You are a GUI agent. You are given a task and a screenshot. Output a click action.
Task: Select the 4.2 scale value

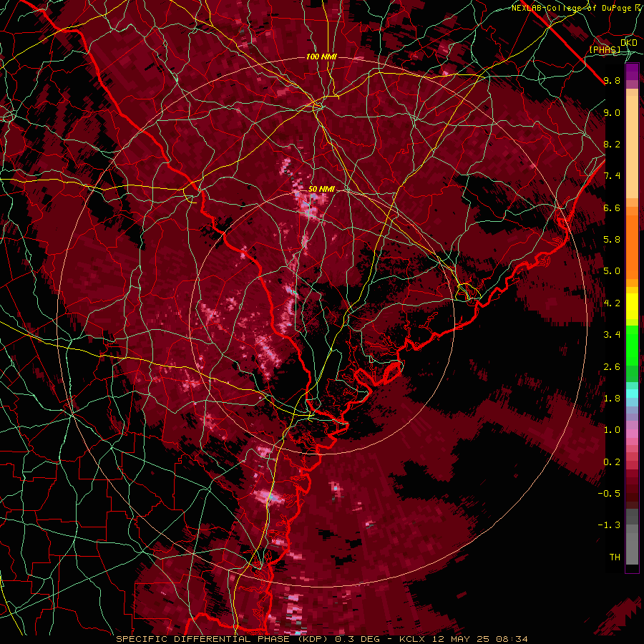[x=612, y=303]
